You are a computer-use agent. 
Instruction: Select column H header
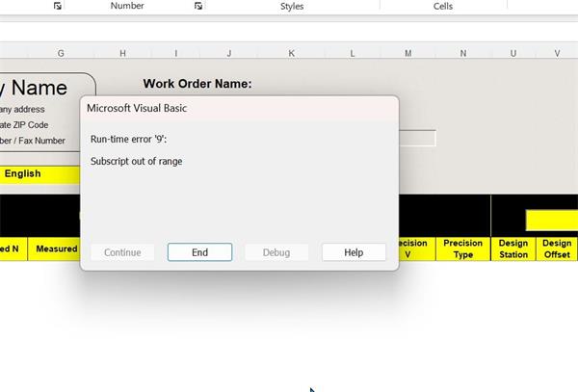coord(122,53)
